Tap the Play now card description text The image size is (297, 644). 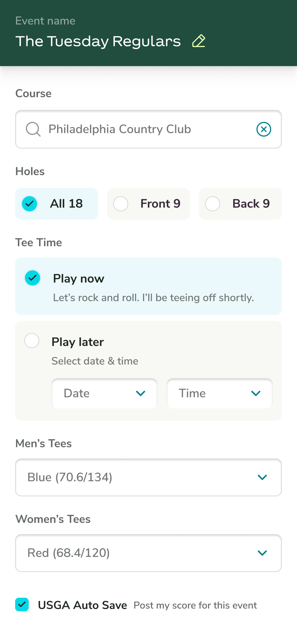(x=153, y=298)
